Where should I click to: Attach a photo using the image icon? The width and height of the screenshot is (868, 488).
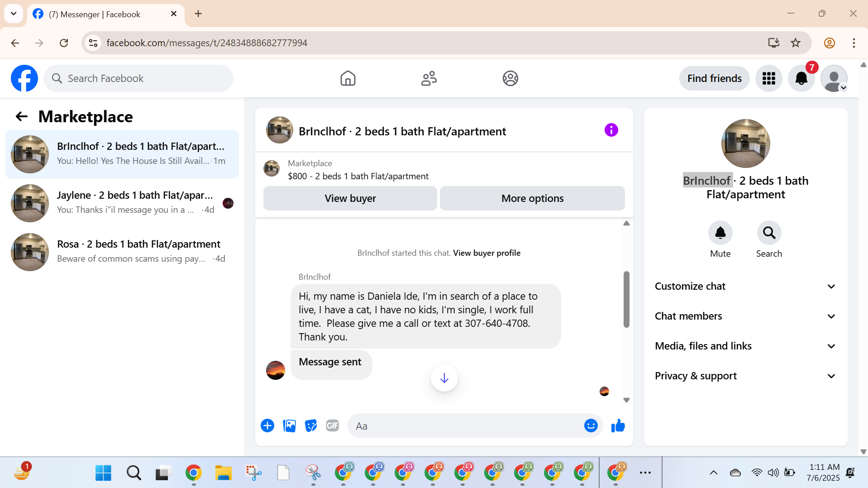click(289, 426)
